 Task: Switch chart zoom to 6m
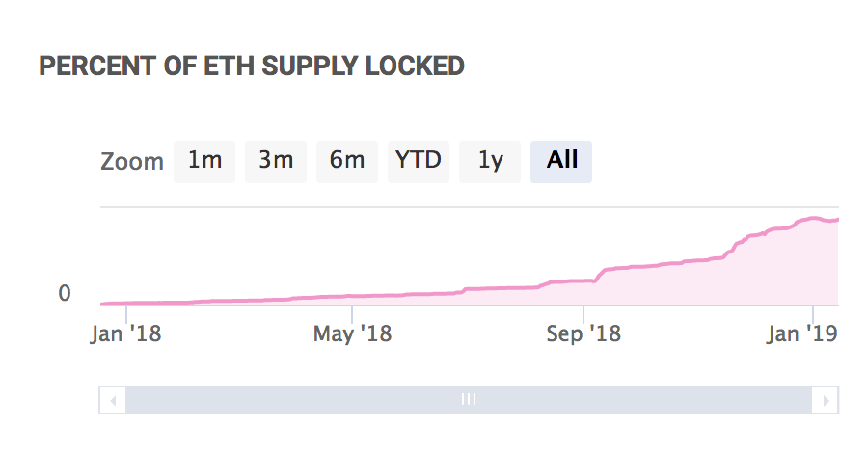tap(347, 161)
